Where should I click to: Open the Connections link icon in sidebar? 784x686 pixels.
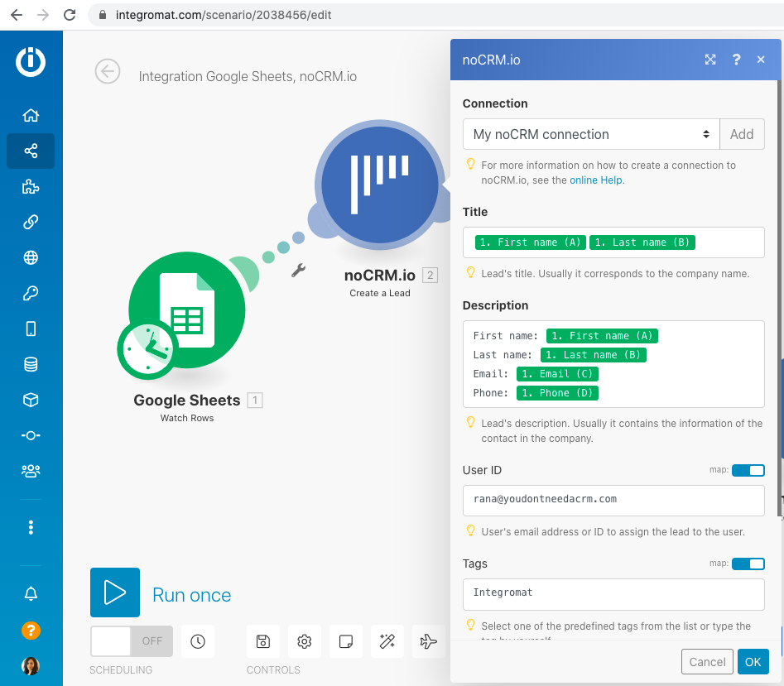click(30, 222)
